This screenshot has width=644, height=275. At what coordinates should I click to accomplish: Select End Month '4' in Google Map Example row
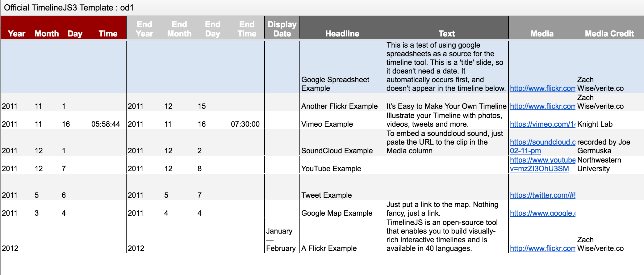tap(166, 213)
